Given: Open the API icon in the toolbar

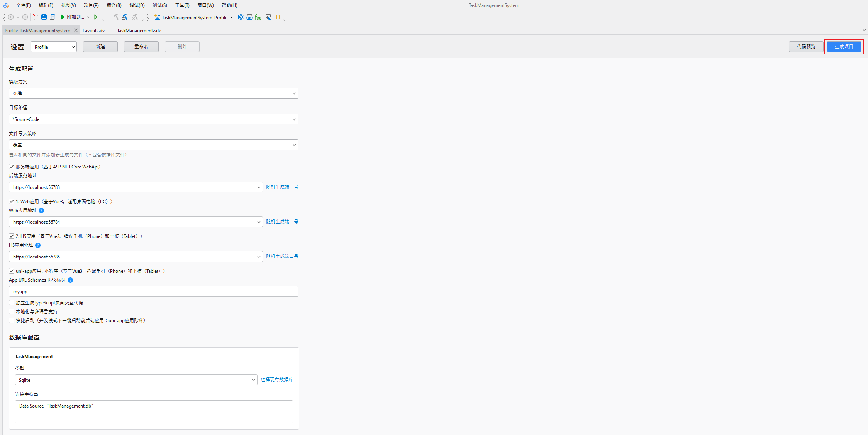Looking at the screenshot, I should tap(249, 17).
